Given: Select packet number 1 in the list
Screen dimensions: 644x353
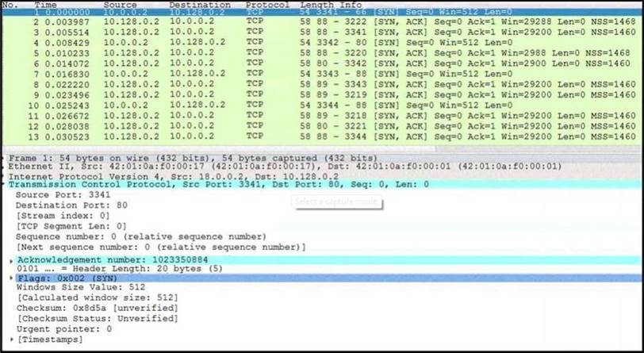Looking at the screenshot, I should click(238, 13).
